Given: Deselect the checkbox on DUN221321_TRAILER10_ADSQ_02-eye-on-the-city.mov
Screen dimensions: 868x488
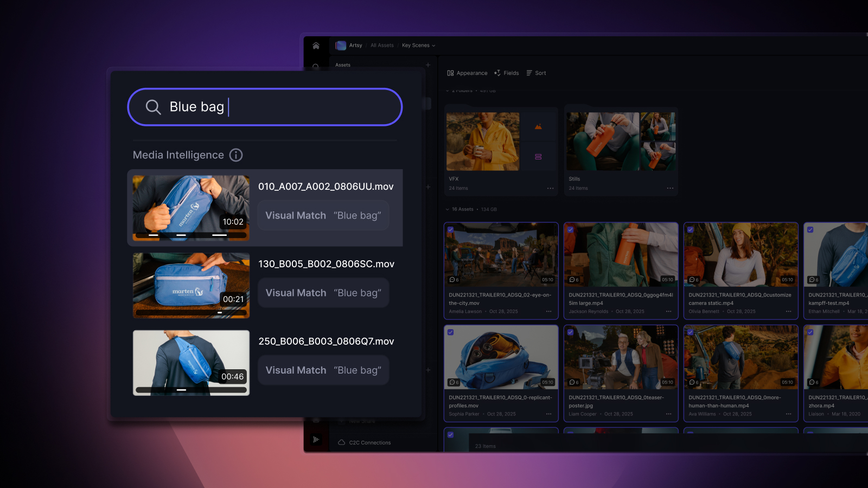Looking at the screenshot, I should [x=450, y=230].
